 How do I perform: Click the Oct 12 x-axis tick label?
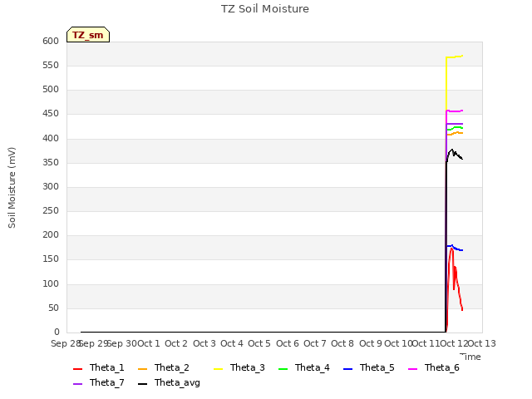pos(454,343)
